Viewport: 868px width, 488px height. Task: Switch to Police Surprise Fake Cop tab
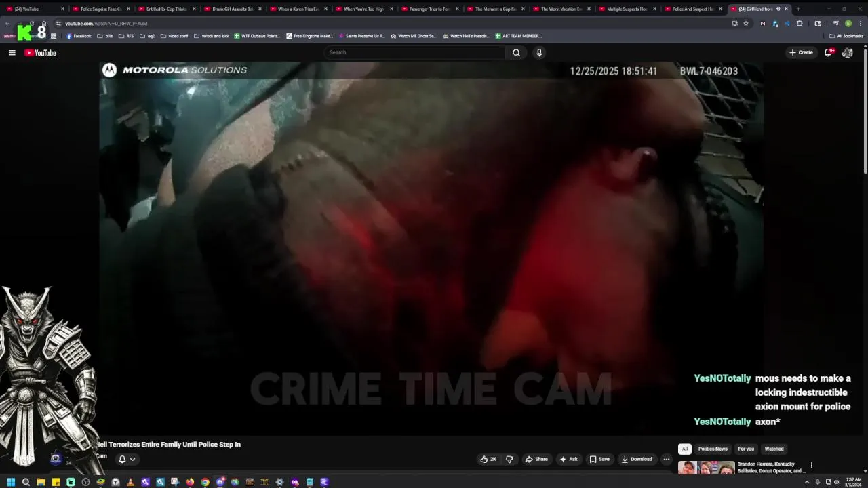pos(100,9)
